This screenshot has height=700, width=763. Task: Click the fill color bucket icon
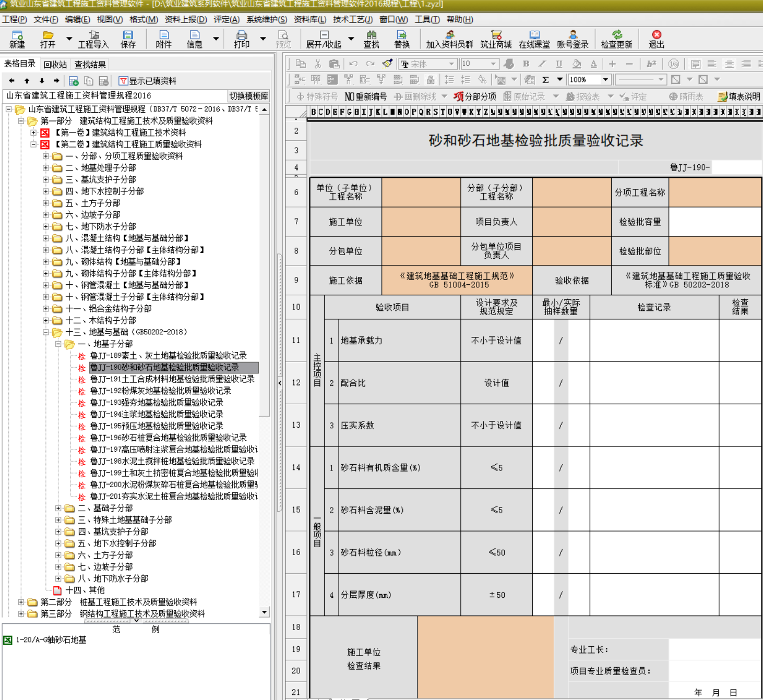click(577, 64)
